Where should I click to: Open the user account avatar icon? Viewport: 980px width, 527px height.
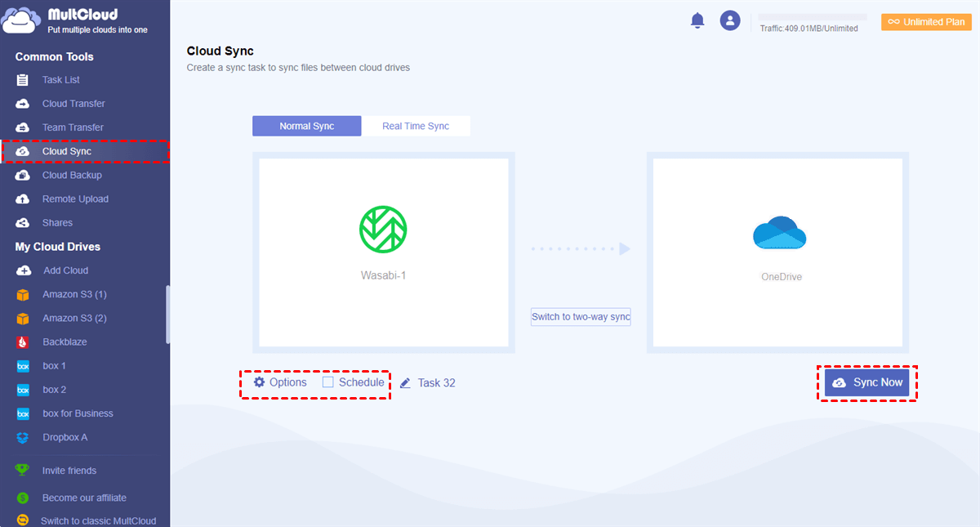pos(730,21)
